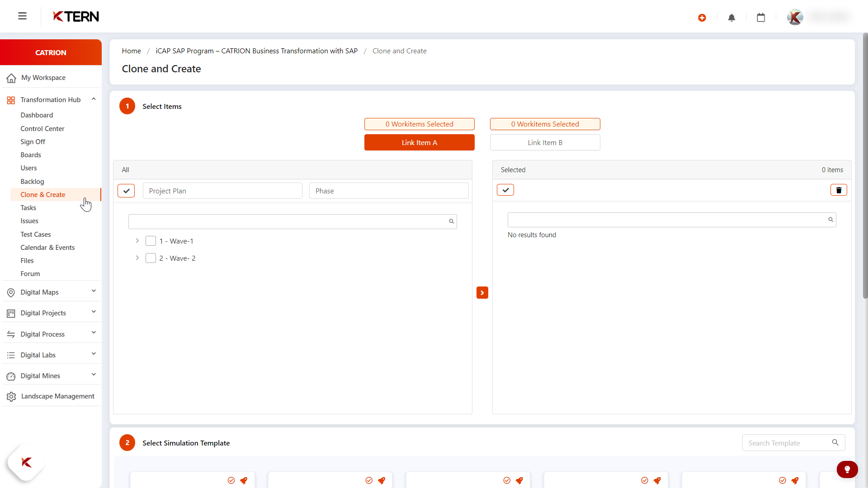Click the Digital Mines gauge icon
Image resolution: width=868 pixels, height=488 pixels.
[11, 376]
